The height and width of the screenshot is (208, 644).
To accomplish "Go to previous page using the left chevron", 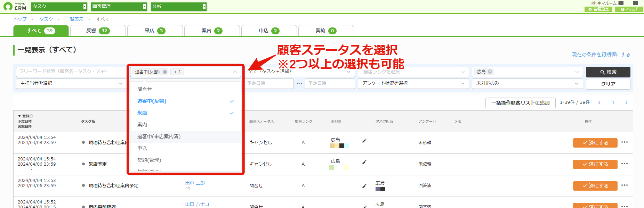I will pyautogui.click(x=599, y=102).
